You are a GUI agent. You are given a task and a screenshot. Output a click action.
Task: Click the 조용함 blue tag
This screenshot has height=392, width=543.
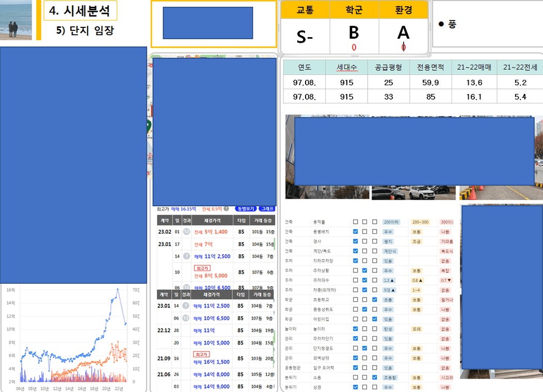point(390,378)
